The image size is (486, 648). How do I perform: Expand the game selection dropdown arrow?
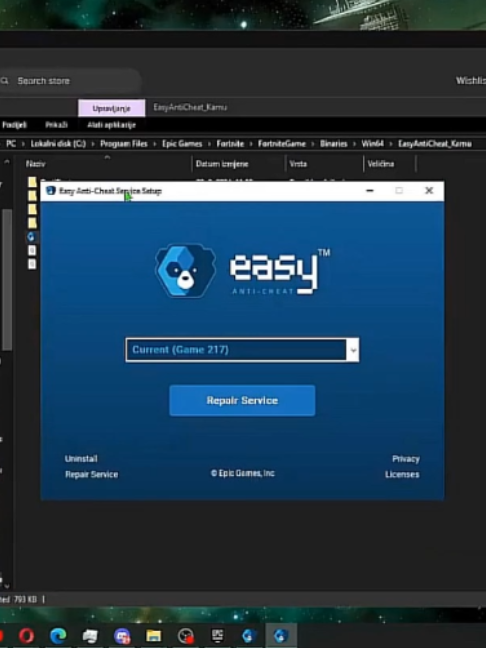point(353,350)
